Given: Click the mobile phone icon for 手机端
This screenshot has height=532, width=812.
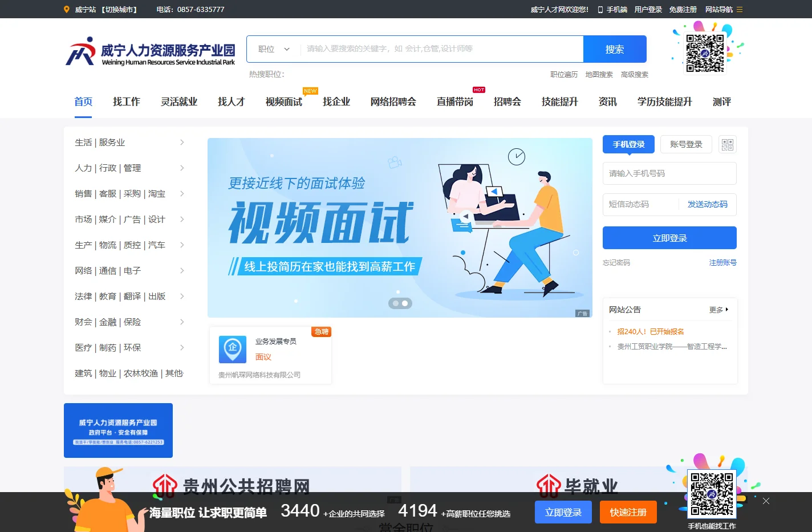Looking at the screenshot, I should [x=600, y=10].
